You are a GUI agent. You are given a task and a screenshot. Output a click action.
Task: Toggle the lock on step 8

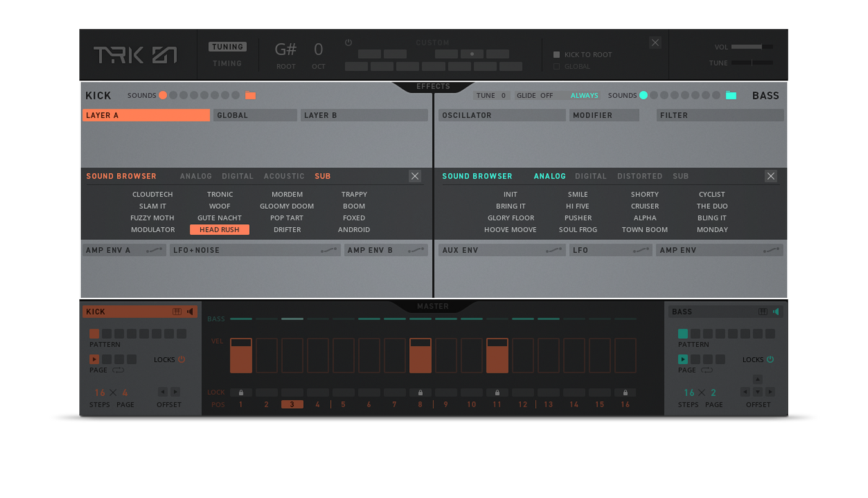click(420, 393)
